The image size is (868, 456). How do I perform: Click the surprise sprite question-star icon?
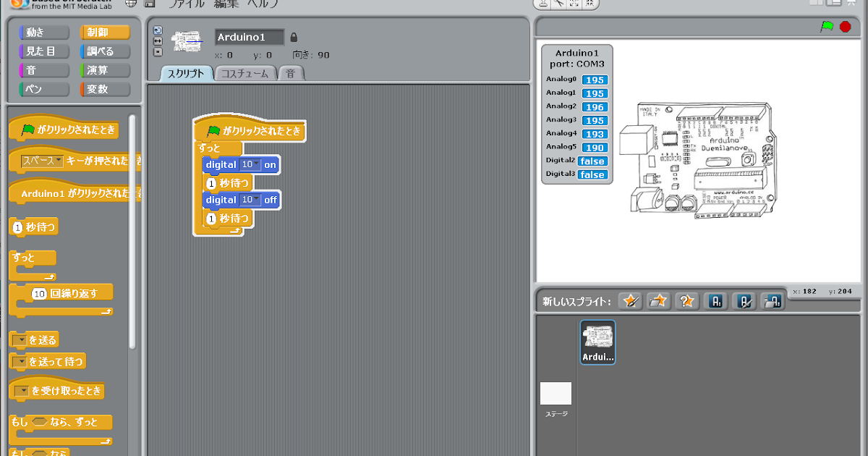[x=686, y=301]
